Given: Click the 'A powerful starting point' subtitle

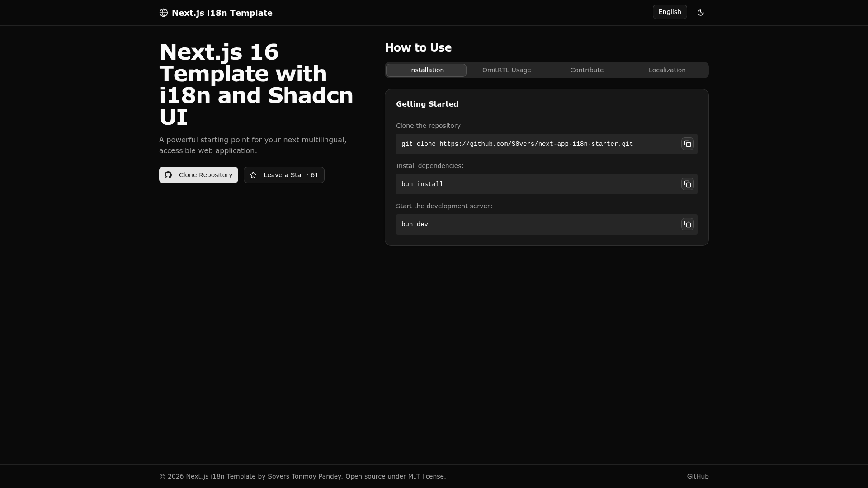Looking at the screenshot, I should 253,145.
